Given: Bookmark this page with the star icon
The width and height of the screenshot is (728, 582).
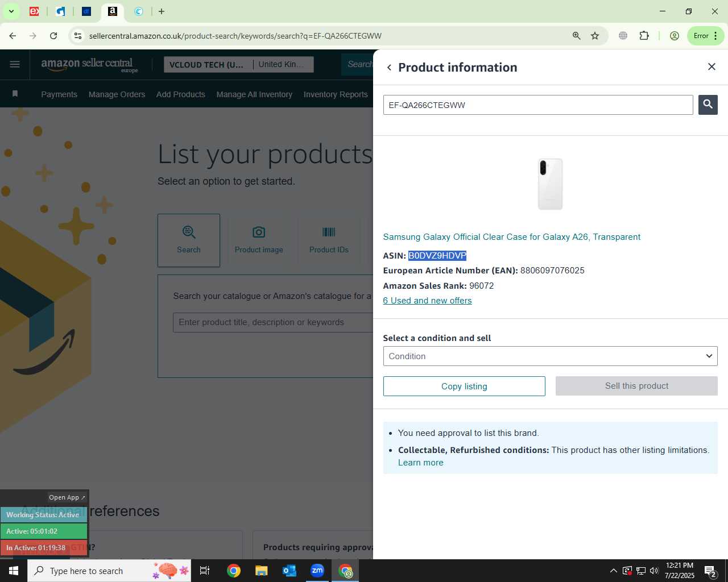Looking at the screenshot, I should click(595, 36).
